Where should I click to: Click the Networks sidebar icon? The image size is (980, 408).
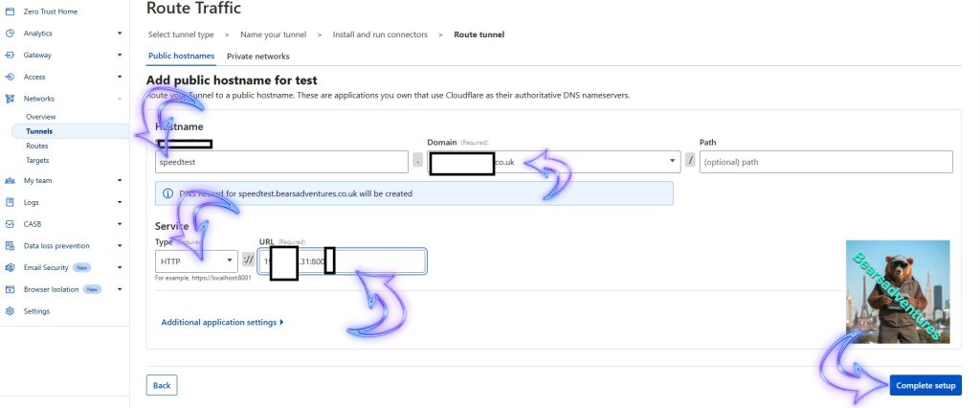10,99
